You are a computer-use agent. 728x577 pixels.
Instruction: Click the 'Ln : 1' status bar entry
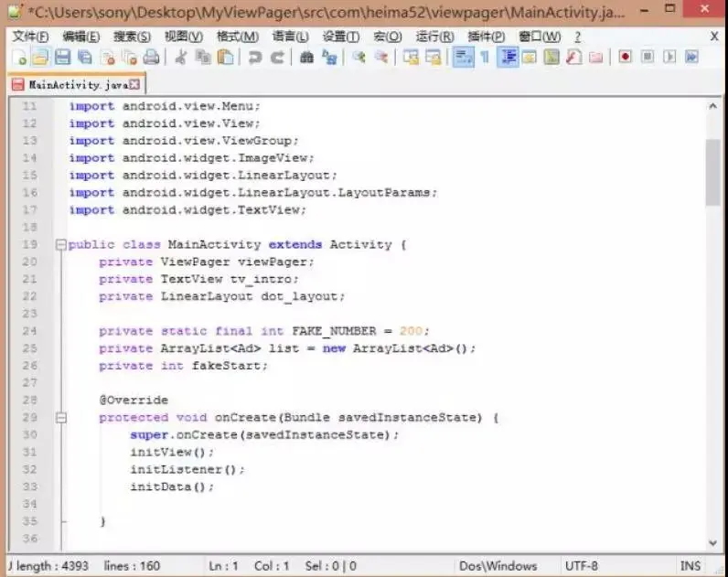pyautogui.click(x=223, y=566)
